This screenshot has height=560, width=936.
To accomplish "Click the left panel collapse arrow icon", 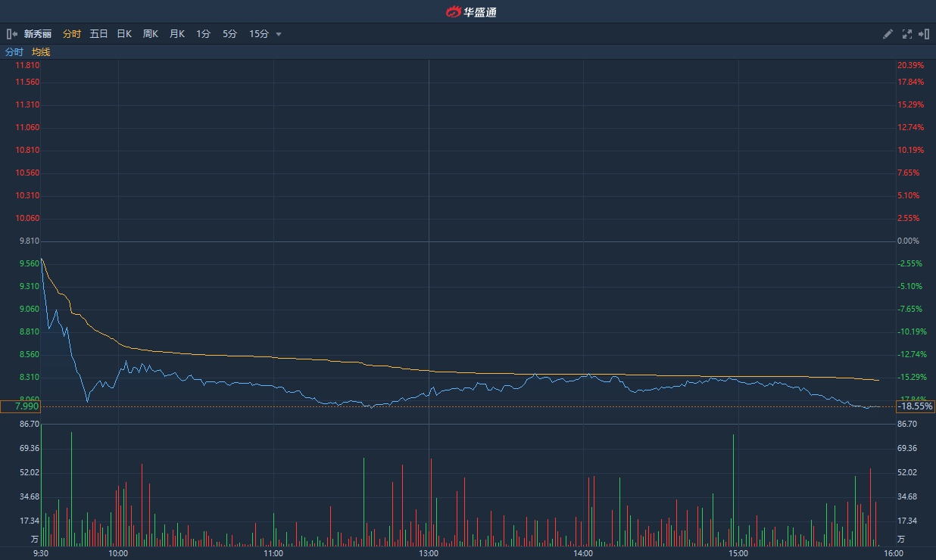I will tap(11, 34).
